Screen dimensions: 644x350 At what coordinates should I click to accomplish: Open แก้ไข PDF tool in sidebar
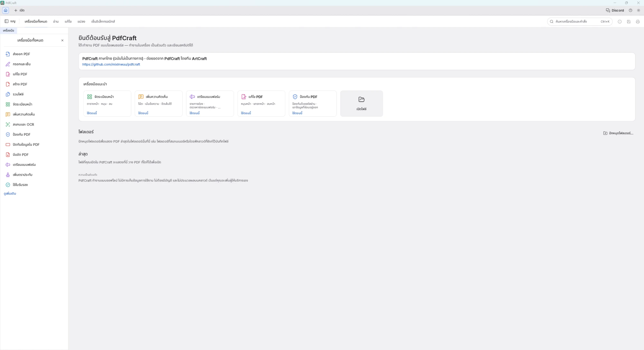34,74
